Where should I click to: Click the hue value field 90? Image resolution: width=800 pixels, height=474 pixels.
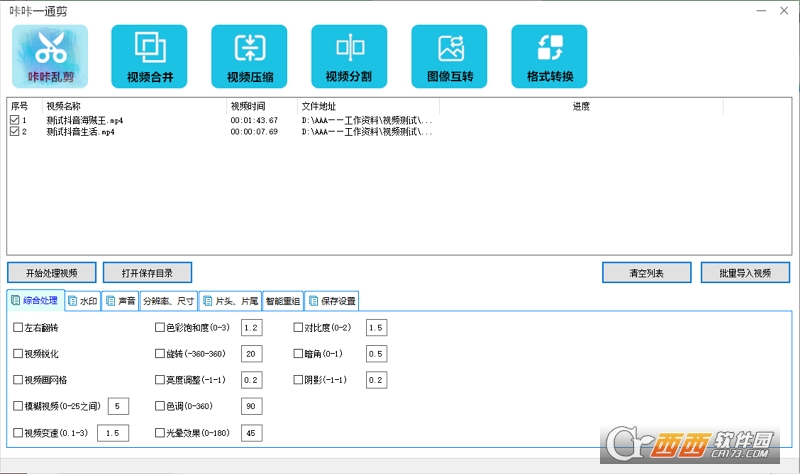tap(252, 406)
